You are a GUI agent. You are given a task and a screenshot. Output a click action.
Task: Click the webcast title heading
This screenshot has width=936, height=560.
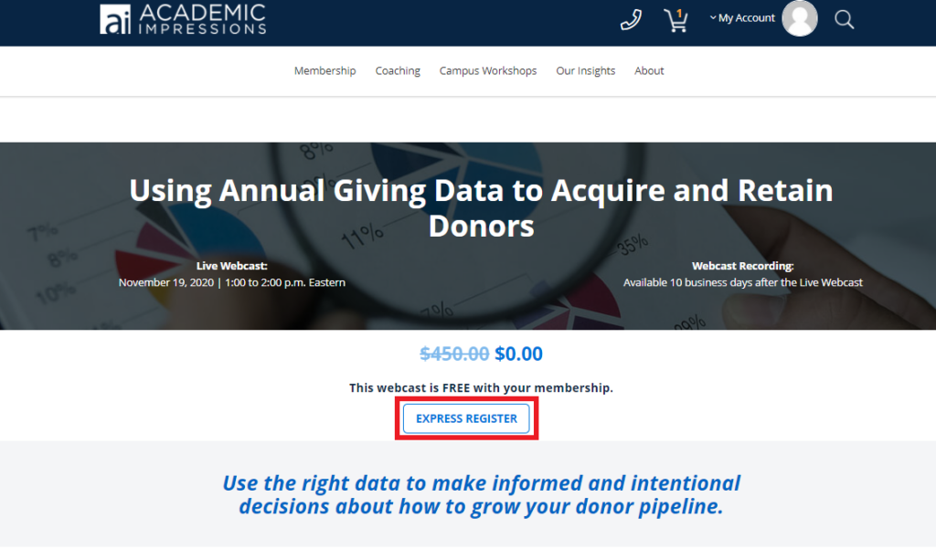[x=481, y=207]
